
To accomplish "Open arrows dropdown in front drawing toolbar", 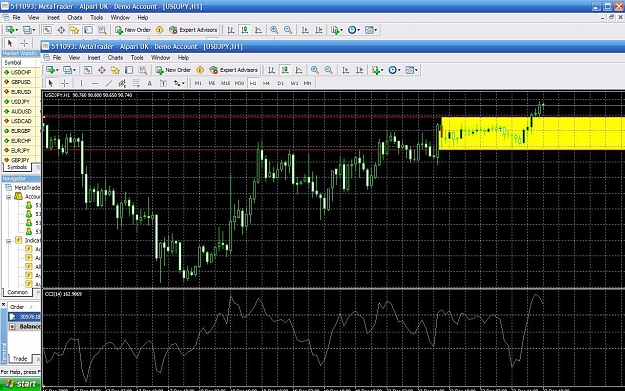I will pyautogui.click(x=179, y=83).
